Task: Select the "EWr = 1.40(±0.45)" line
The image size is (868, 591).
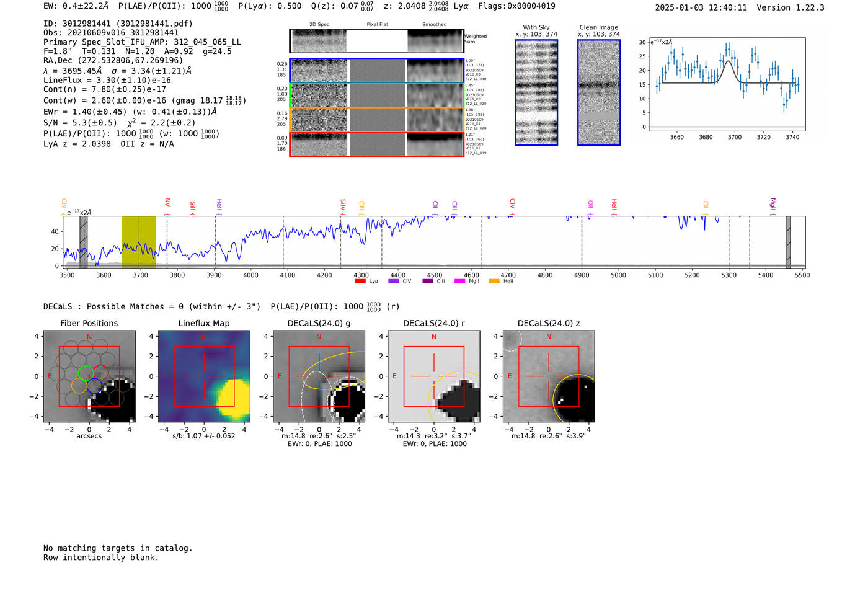Action: (x=130, y=112)
